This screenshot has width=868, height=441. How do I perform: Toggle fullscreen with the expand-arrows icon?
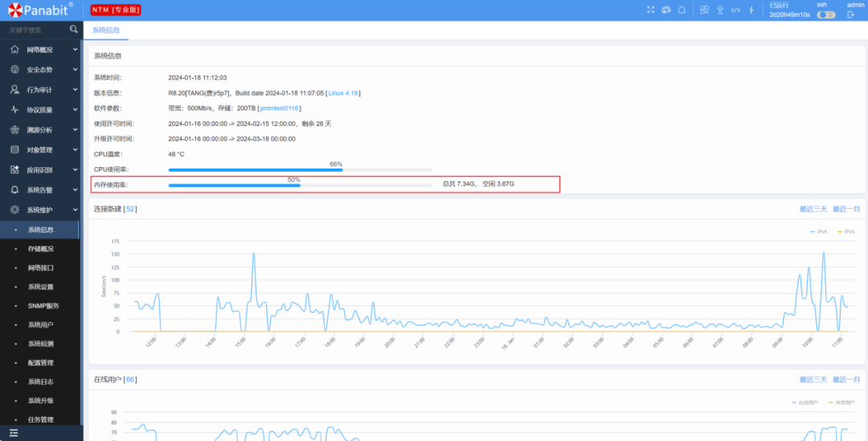point(650,10)
